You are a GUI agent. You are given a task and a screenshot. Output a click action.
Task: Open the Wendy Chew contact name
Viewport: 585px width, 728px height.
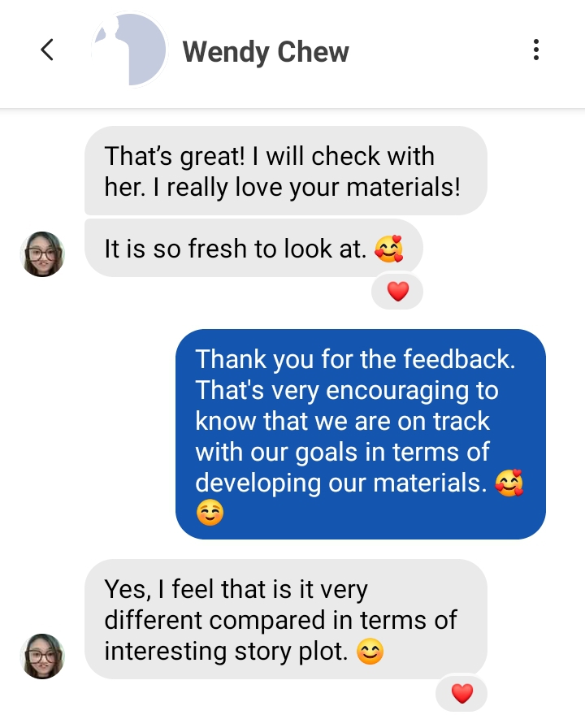click(265, 51)
